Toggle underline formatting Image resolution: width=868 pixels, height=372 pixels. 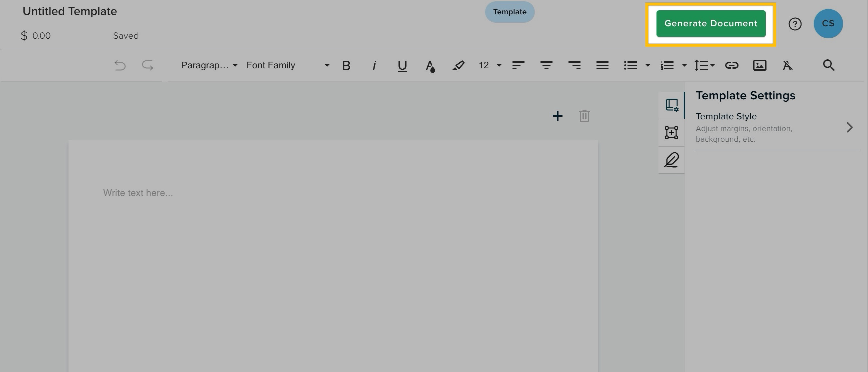coord(402,66)
